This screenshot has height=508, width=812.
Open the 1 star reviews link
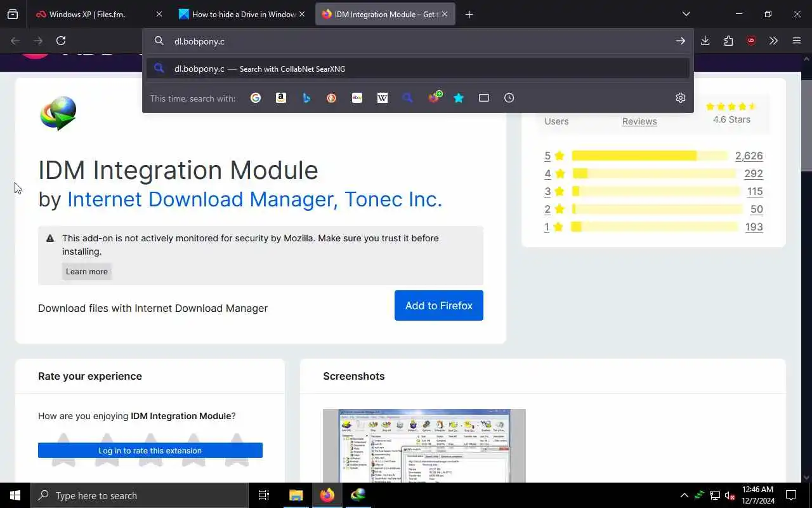point(554,227)
